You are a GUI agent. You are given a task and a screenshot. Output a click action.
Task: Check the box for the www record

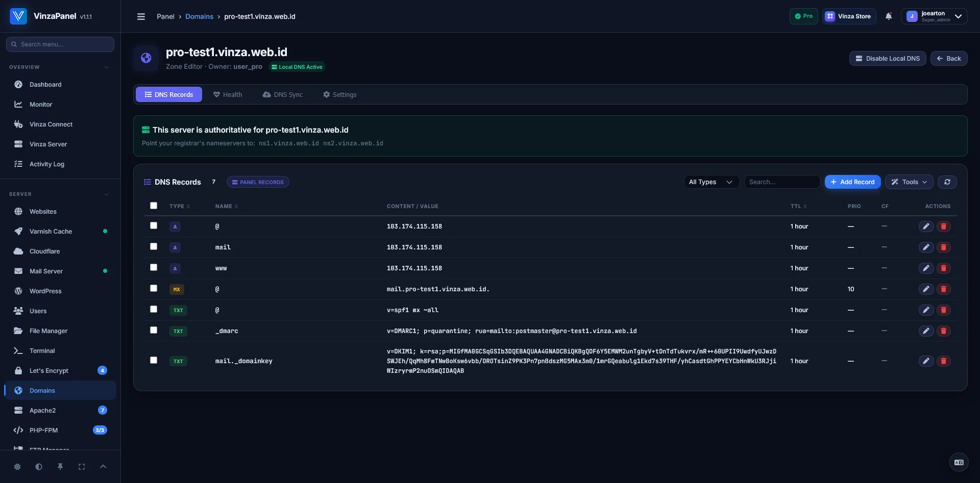click(154, 268)
